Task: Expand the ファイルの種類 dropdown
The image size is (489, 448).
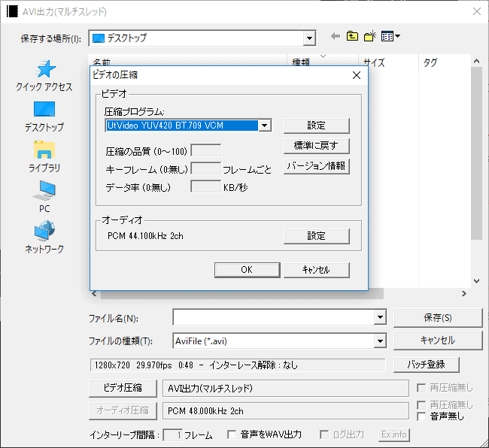Action: pos(380,341)
